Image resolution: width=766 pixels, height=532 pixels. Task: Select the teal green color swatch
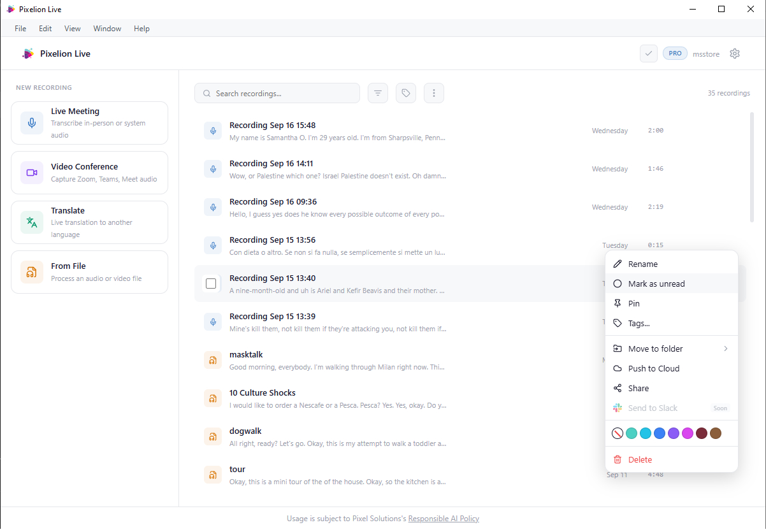pyautogui.click(x=632, y=433)
